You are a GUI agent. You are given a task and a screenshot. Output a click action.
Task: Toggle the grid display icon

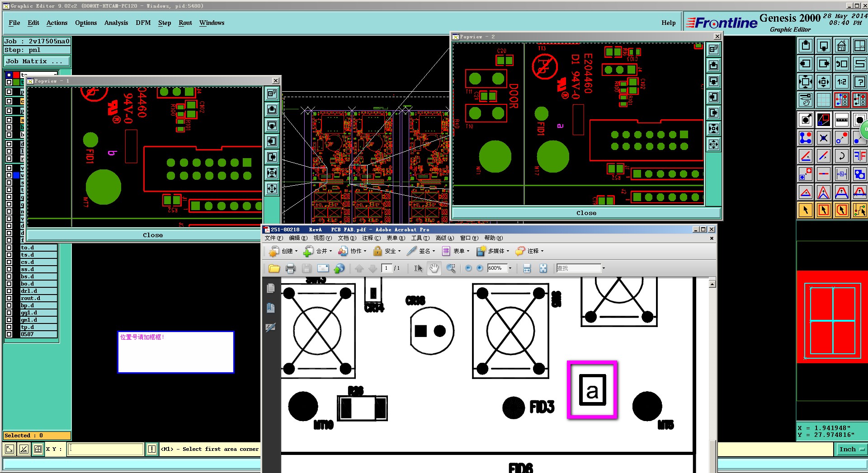(824, 99)
